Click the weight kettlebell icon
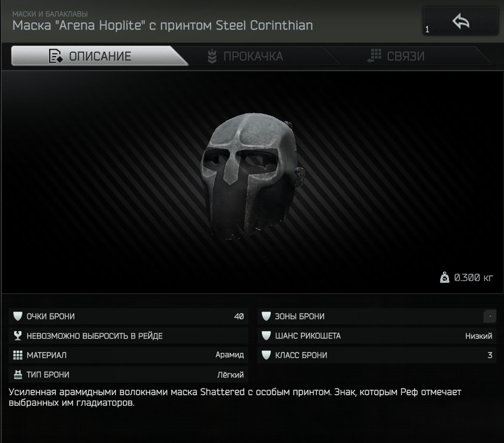 pos(445,277)
